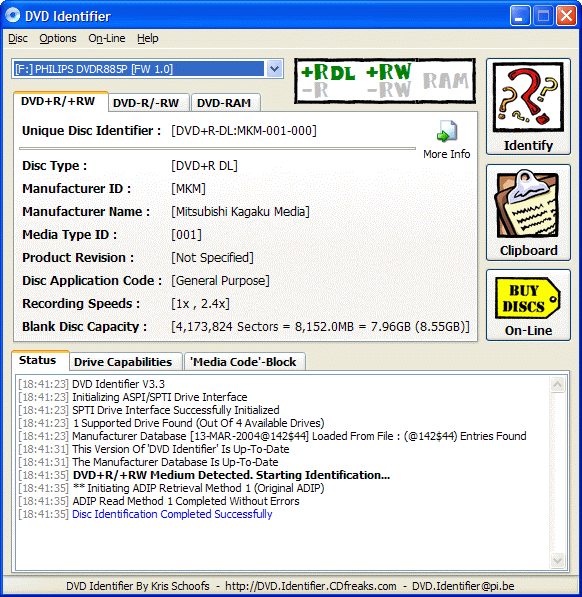Copy disc info with Clipboard icon
582x597 pixels.
click(x=528, y=204)
